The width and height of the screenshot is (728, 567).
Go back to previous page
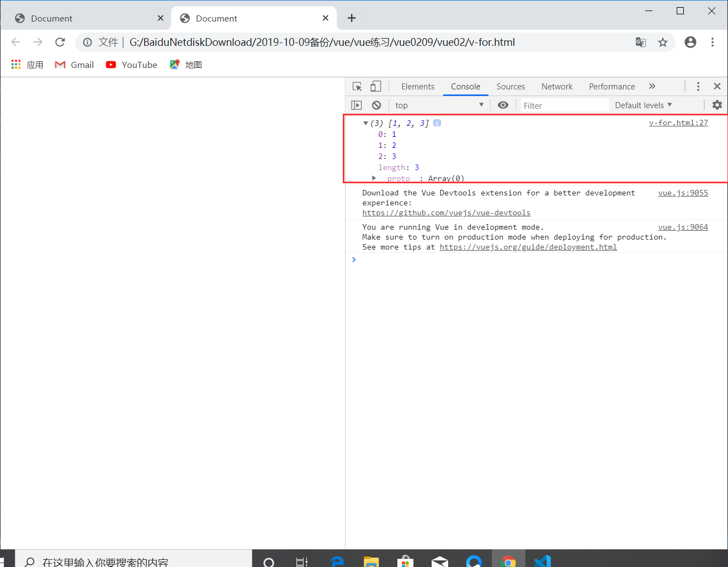[16, 42]
